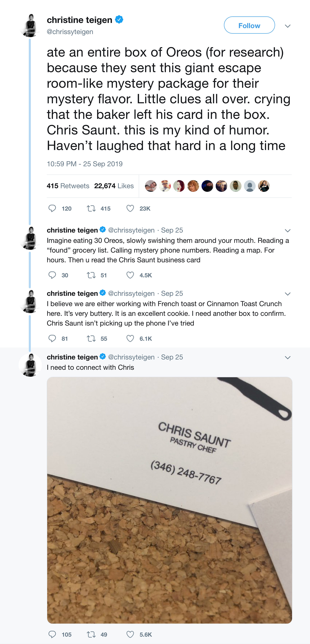Like the tweet with 6.1K likes
The width and height of the screenshot is (310, 644).
(x=130, y=338)
